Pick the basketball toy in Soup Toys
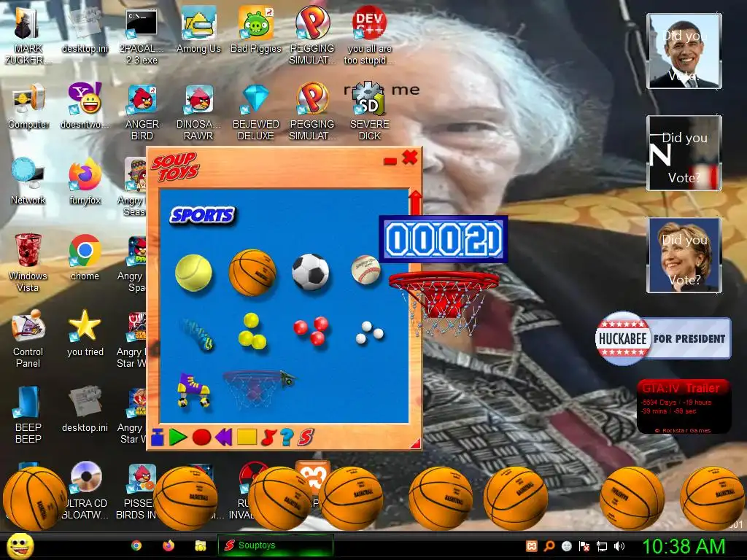Screen dimensions: 747x560 252,273
